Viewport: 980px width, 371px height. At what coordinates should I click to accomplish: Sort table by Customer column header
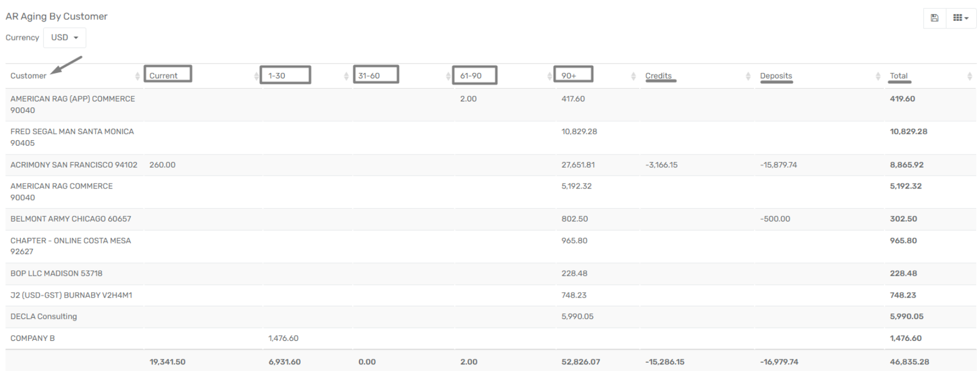(x=29, y=76)
